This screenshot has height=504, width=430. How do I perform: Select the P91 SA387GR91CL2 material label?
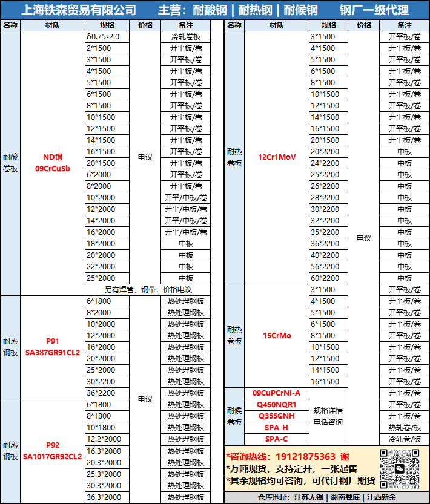pyautogui.click(x=53, y=347)
